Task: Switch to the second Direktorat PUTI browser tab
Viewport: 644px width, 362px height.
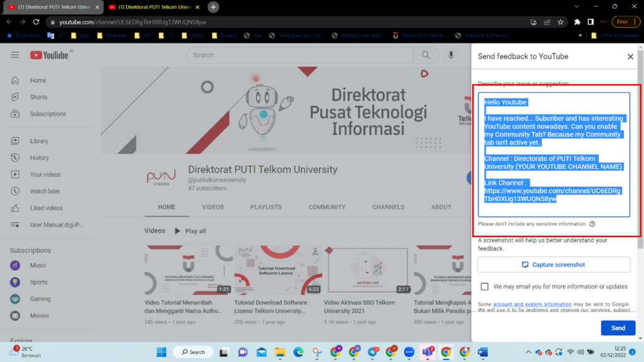Action: tap(154, 7)
